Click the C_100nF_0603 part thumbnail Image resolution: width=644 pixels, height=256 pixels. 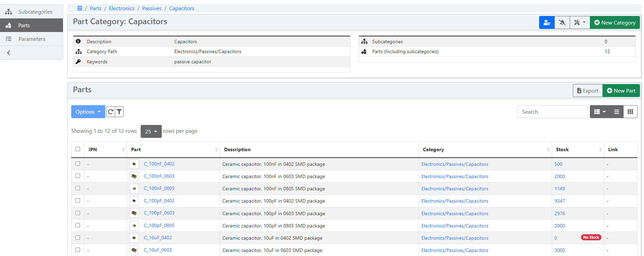134,176
